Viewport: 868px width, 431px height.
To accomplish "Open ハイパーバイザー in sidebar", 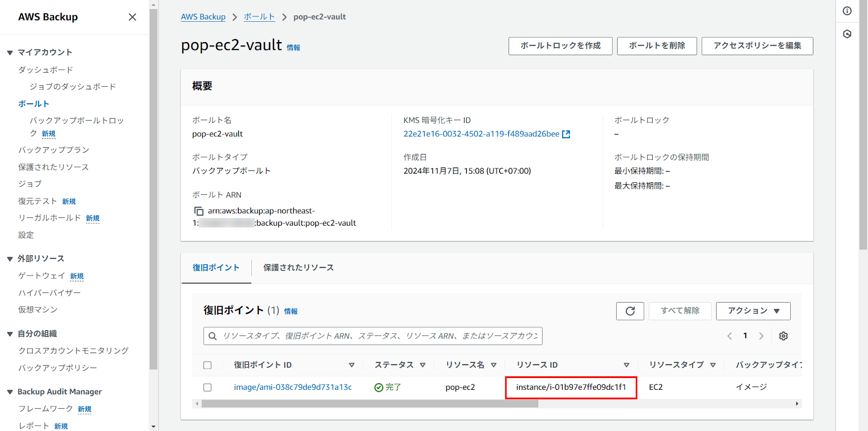I will click(x=49, y=293).
